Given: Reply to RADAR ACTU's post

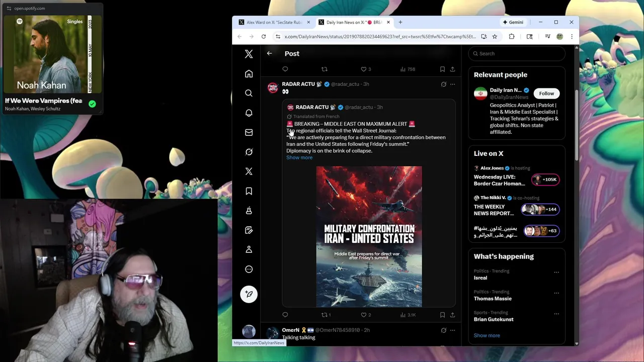Looking at the screenshot, I should tap(285, 315).
